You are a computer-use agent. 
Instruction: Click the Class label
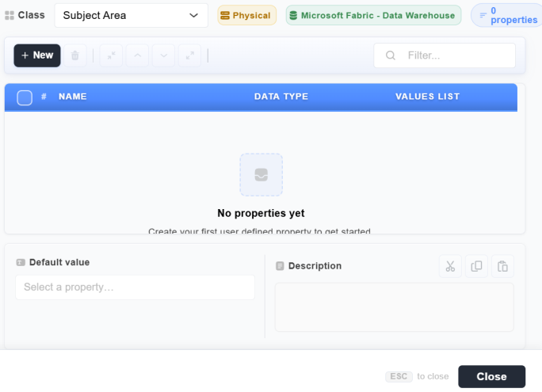pos(31,15)
